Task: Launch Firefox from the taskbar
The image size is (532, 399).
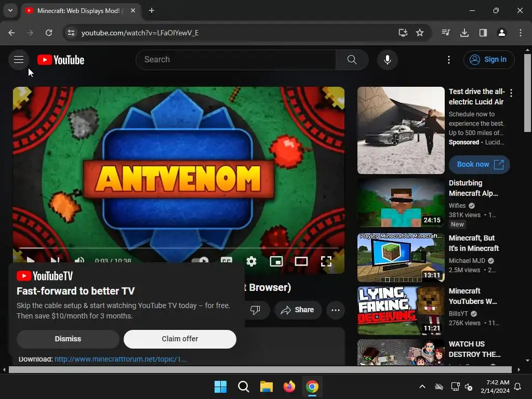Action: (289, 387)
